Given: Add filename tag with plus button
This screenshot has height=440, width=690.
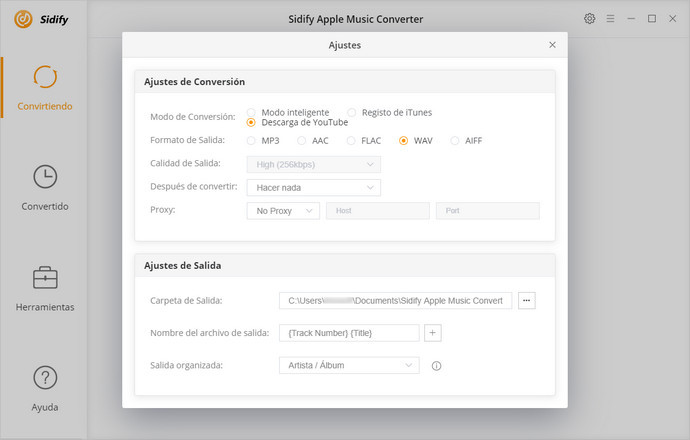Looking at the screenshot, I should click(x=433, y=333).
